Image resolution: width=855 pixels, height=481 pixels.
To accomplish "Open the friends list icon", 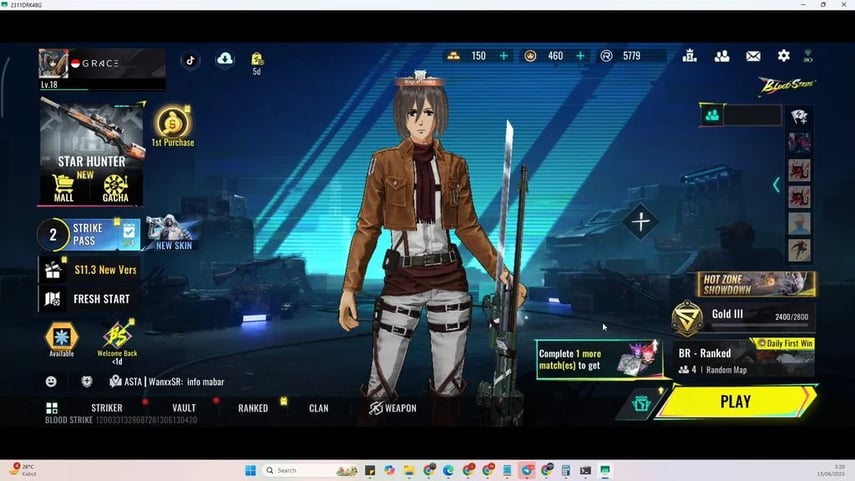I will 721,56.
